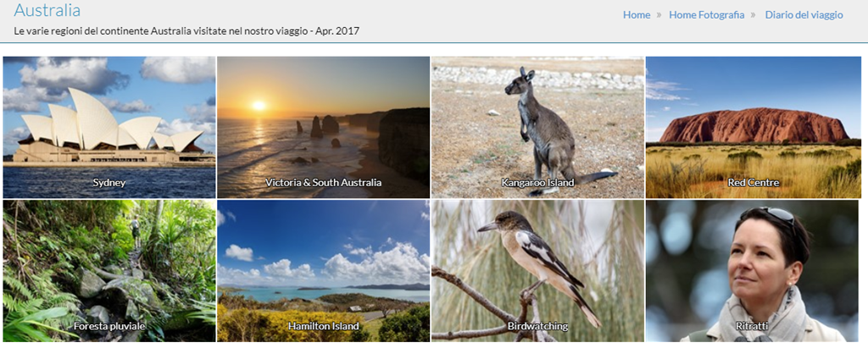Open the Home Fotografia link
The image size is (868, 353).
[x=706, y=15]
